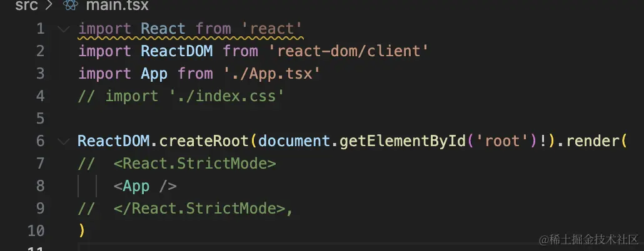Screen dimensions: 644x251
Task: Click the import keyword on line 2
Action: 105,51
